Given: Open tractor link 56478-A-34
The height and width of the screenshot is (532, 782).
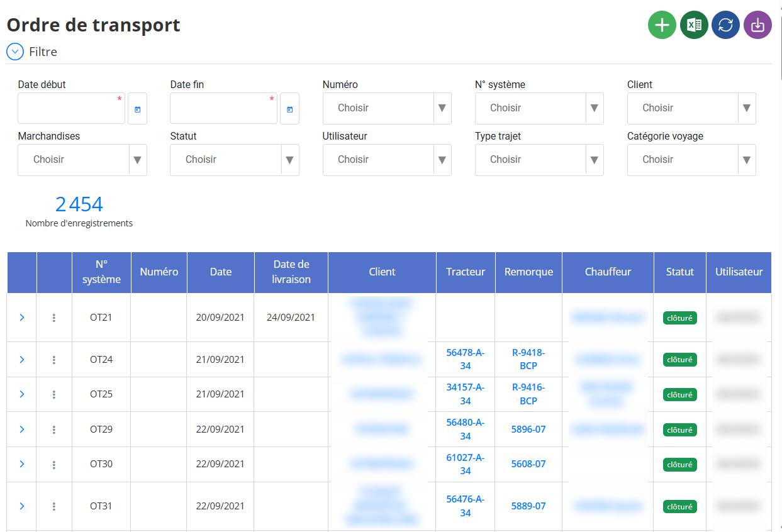Looking at the screenshot, I should tap(466, 359).
